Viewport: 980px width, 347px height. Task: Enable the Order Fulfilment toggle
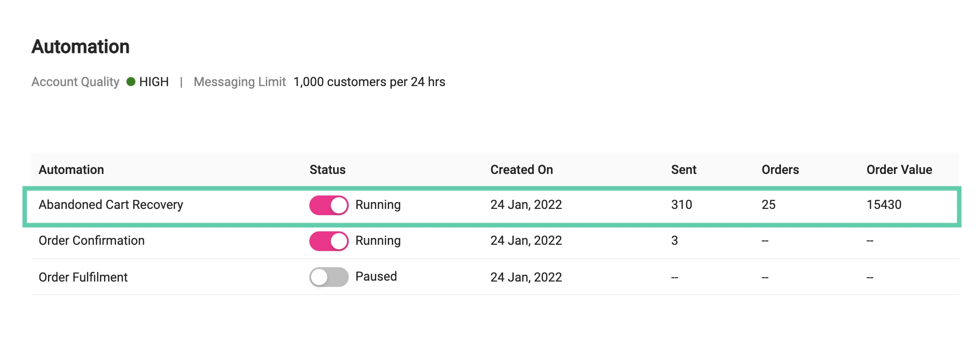(x=329, y=277)
